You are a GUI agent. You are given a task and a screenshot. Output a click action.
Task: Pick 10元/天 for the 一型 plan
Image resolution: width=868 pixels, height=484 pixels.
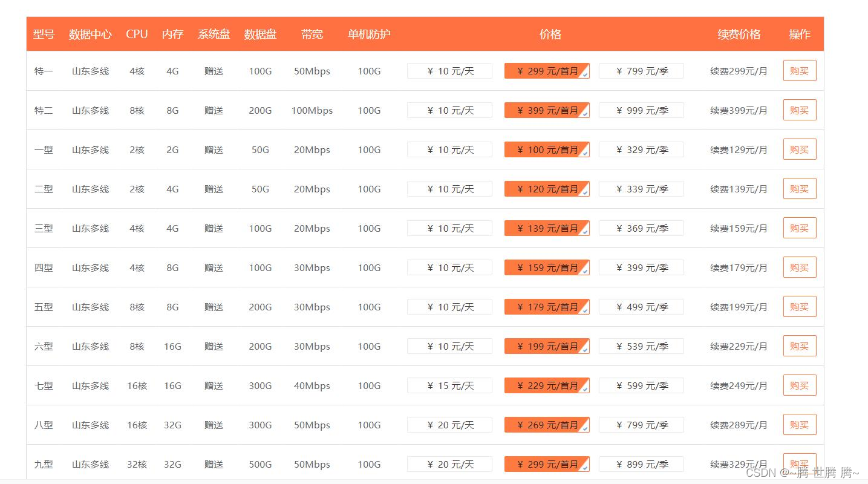coord(449,149)
